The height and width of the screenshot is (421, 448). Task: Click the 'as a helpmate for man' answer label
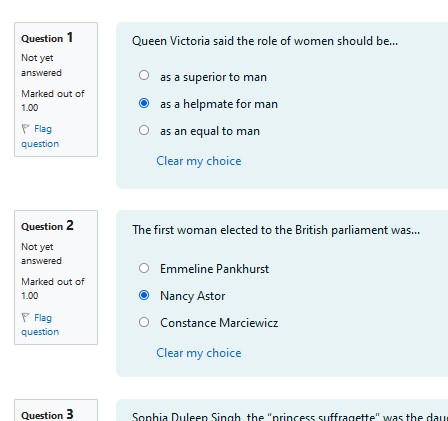coord(219,104)
